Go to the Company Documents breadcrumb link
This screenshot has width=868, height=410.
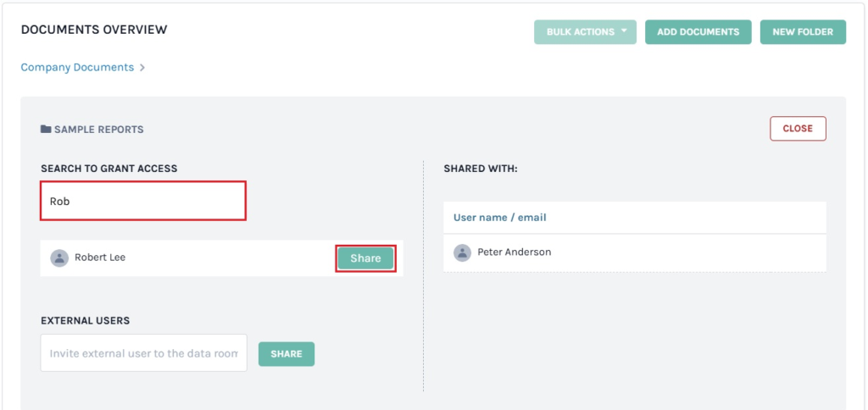77,67
